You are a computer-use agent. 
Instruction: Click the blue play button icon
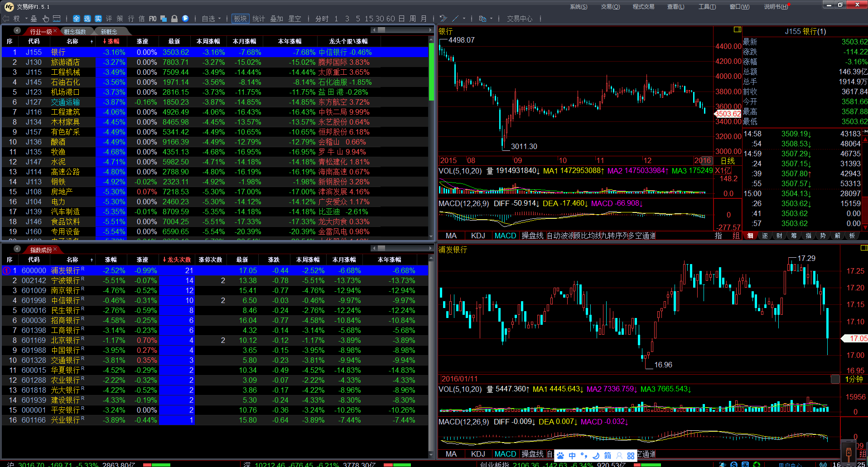[x=185, y=19]
